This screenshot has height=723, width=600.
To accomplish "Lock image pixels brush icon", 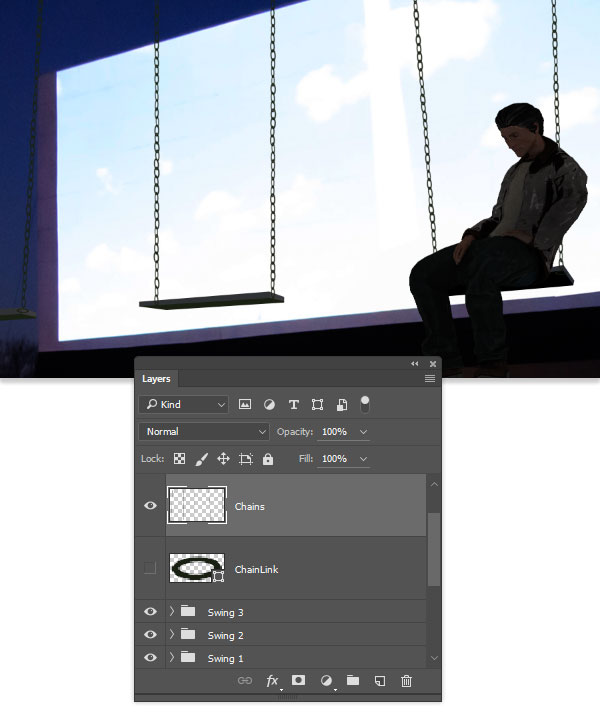I will pos(202,459).
